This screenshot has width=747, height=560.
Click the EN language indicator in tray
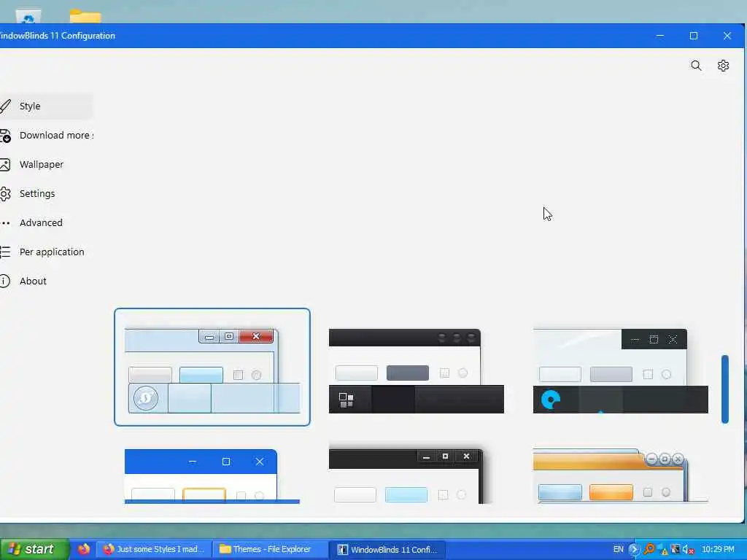(x=618, y=550)
